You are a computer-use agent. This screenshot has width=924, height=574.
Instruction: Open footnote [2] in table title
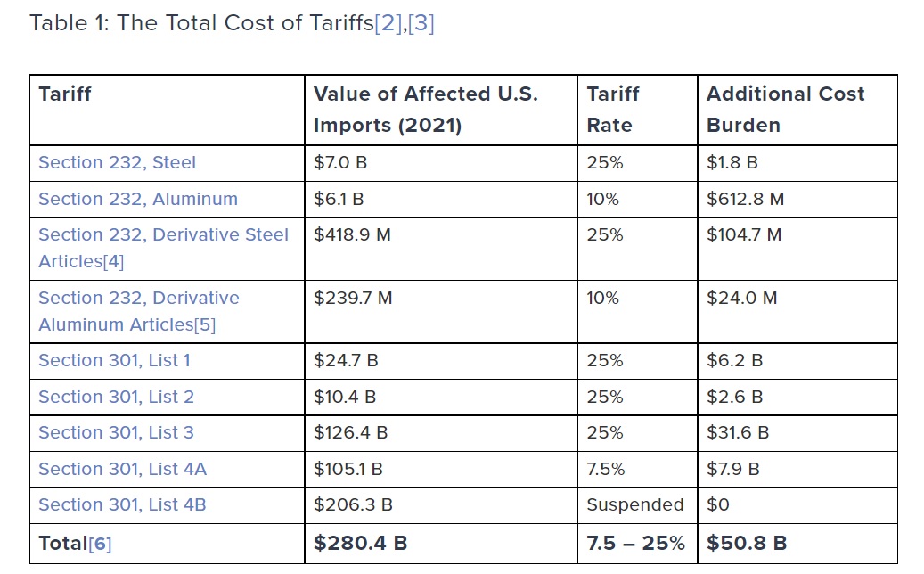(388, 23)
